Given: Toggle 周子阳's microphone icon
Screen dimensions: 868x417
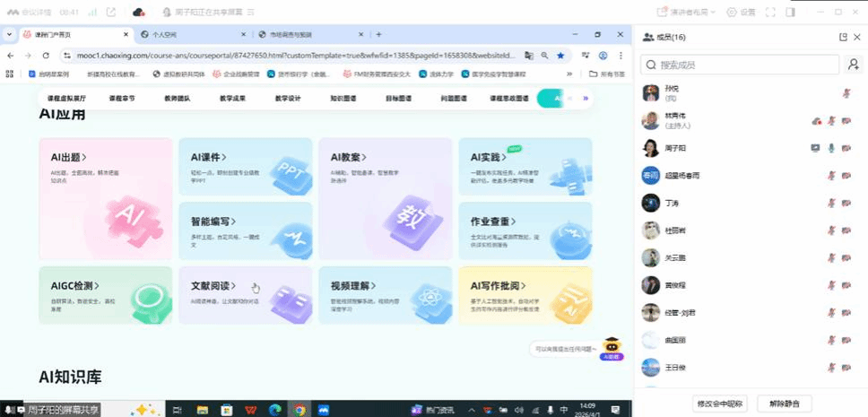Looking at the screenshot, I should coord(831,148).
